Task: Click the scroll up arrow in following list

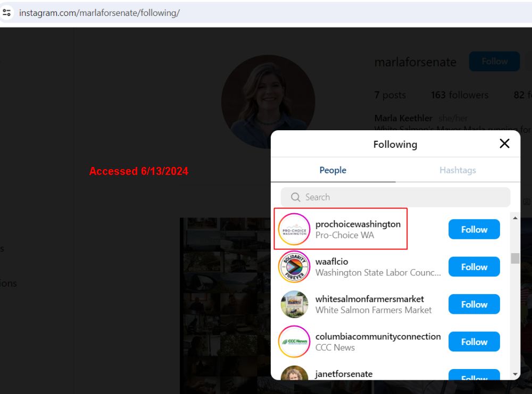Action: [515, 218]
